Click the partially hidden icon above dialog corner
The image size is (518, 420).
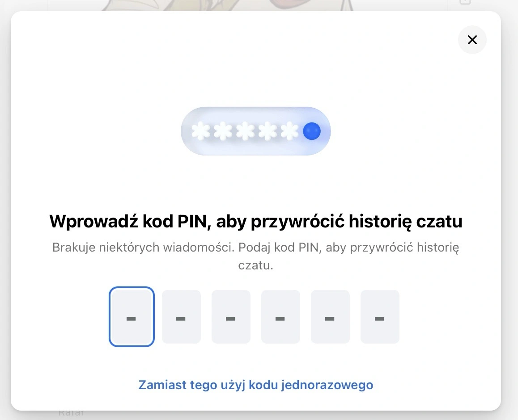click(465, 3)
